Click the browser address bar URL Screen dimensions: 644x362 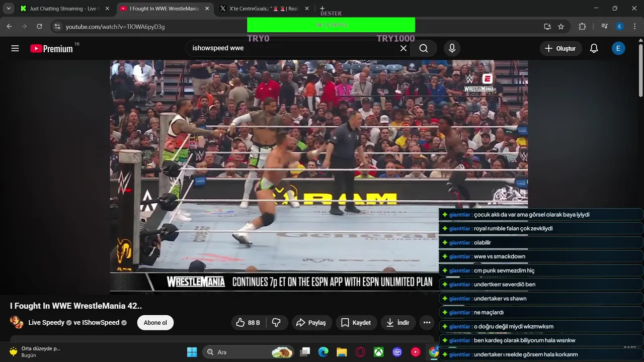pos(115,26)
